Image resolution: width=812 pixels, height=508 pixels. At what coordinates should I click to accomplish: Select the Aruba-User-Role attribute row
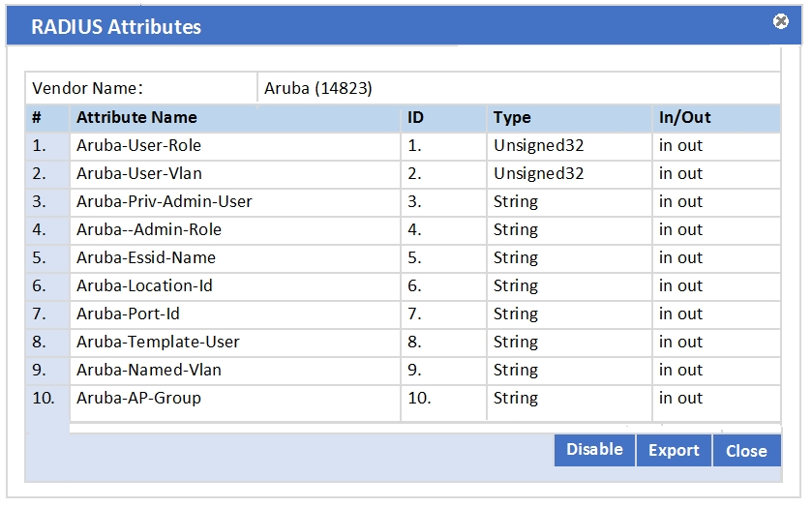point(138,146)
